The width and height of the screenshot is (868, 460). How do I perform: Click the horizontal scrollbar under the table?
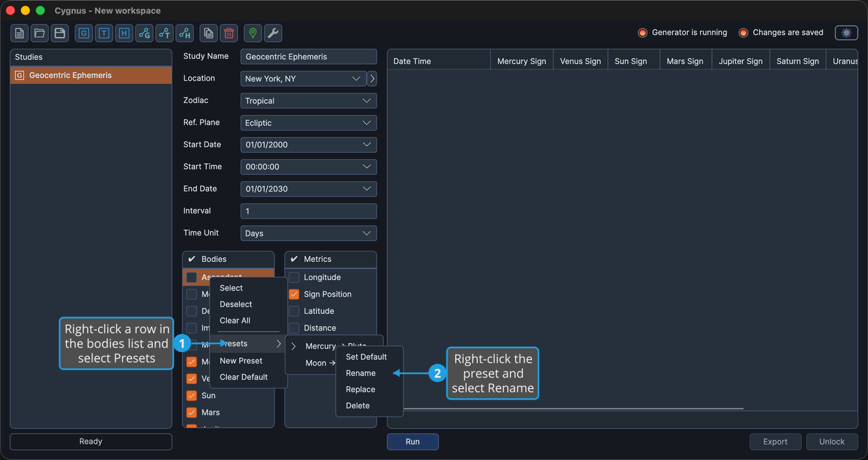tap(573, 409)
